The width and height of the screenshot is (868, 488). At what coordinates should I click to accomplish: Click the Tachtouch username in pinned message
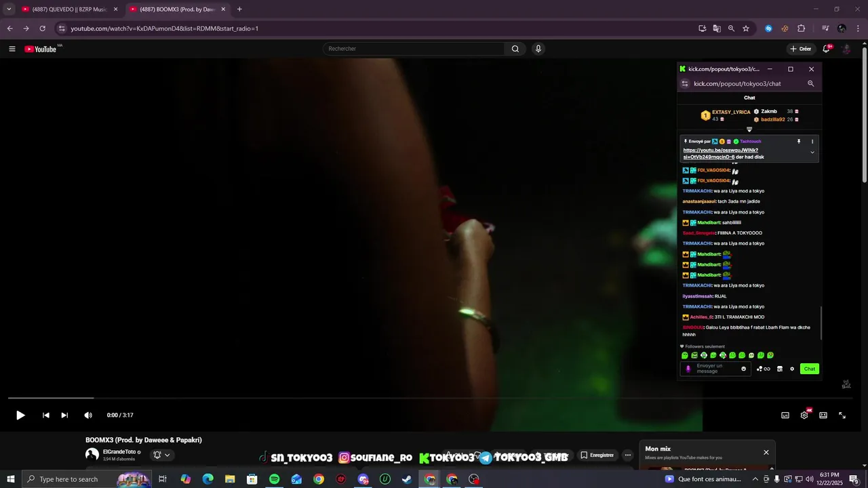coord(751,142)
